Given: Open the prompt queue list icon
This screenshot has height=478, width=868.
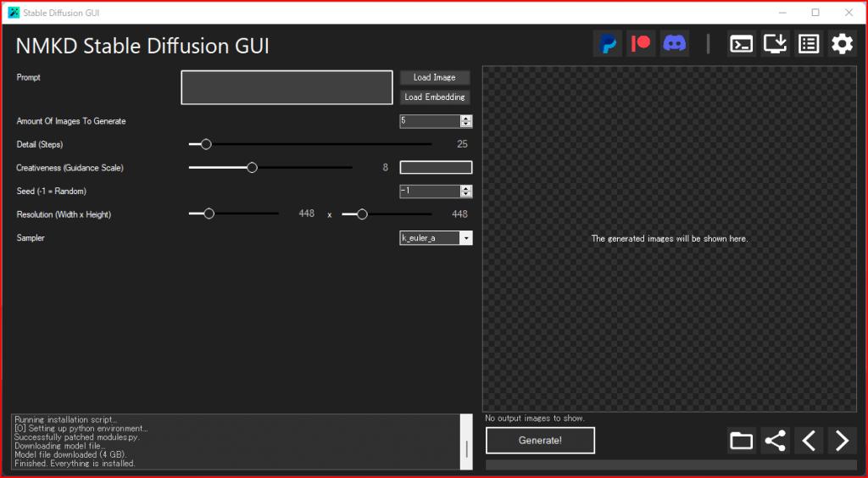Looking at the screenshot, I should point(809,43).
